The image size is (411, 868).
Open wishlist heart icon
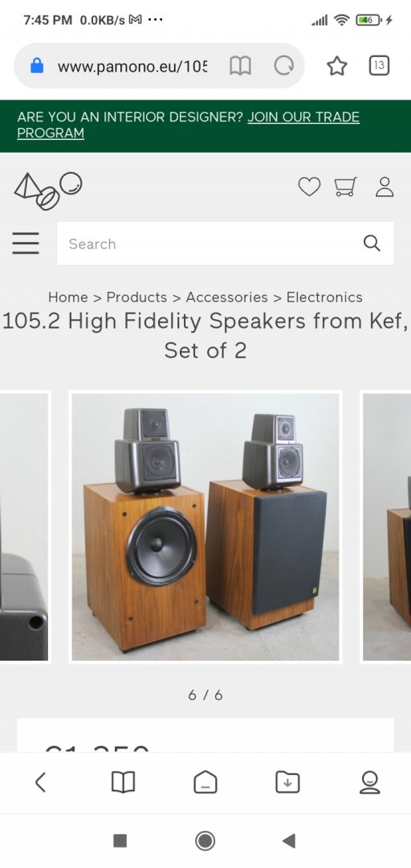(x=309, y=186)
